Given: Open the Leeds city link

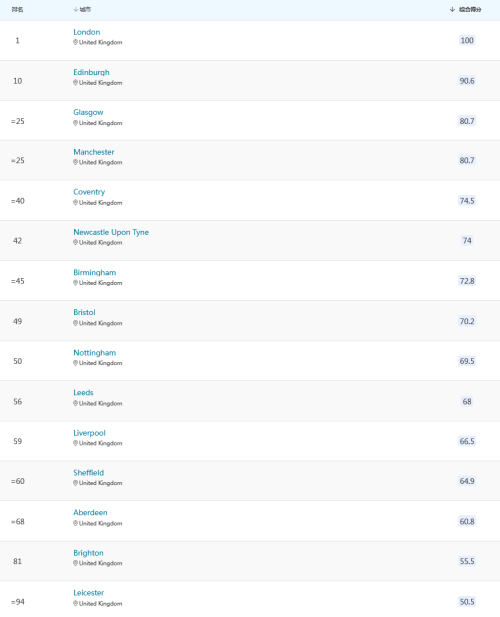Looking at the screenshot, I should pos(83,393).
